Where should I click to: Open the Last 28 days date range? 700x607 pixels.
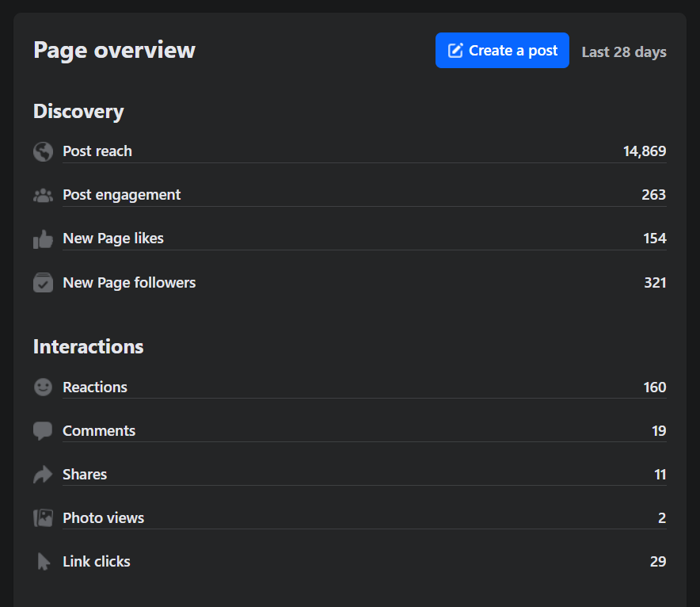(624, 52)
